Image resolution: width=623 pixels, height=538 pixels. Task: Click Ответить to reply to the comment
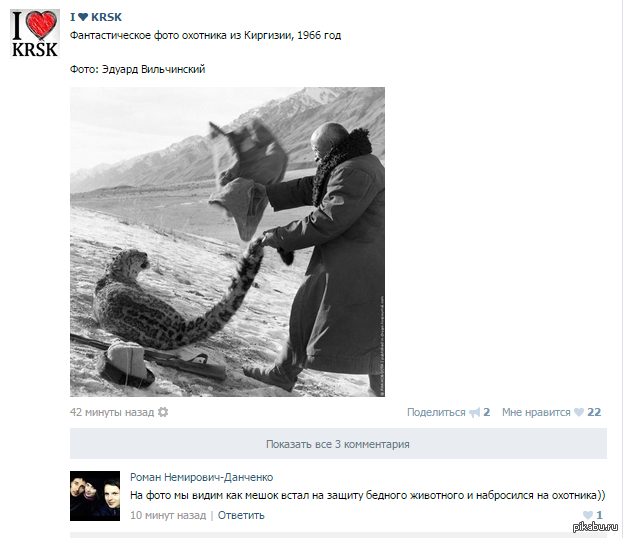(x=241, y=515)
